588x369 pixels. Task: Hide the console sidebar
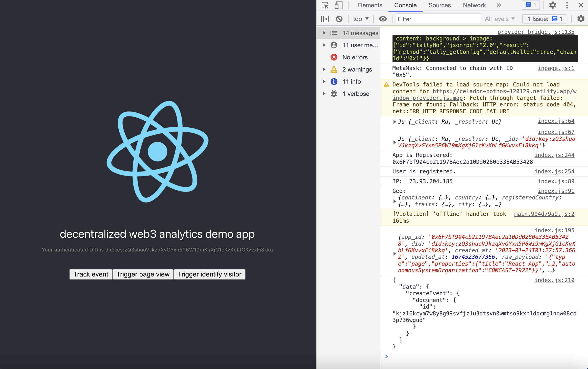click(x=325, y=19)
